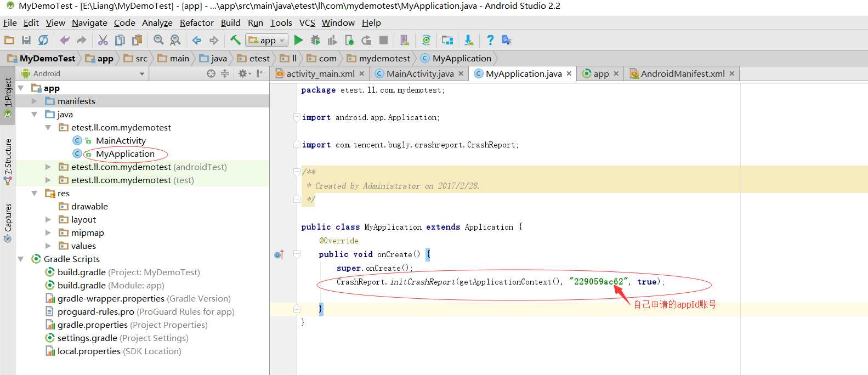
Task: Expand etest.ll.com.mydemotest (test) package
Action: (48, 180)
